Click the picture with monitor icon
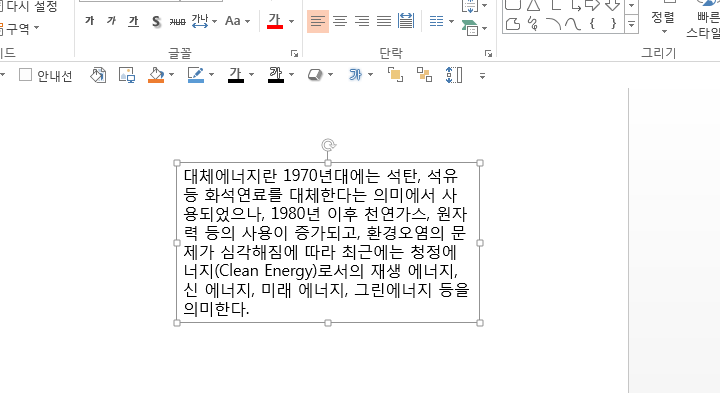Screen dimensions: 720x393 coord(127,75)
